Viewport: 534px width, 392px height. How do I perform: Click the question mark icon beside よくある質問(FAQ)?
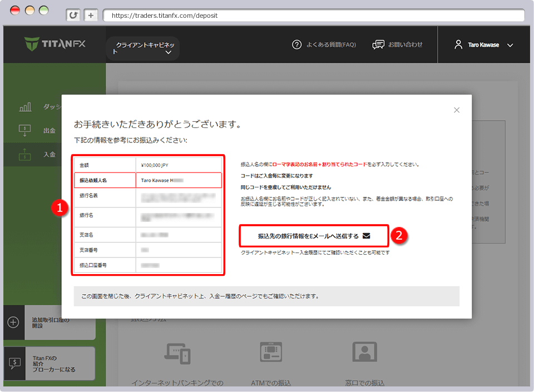(296, 45)
